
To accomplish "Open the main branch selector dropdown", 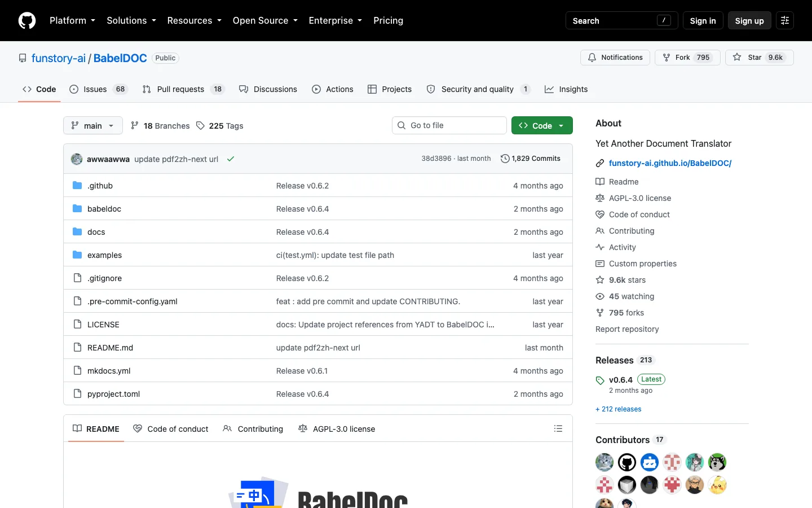I will (x=93, y=125).
